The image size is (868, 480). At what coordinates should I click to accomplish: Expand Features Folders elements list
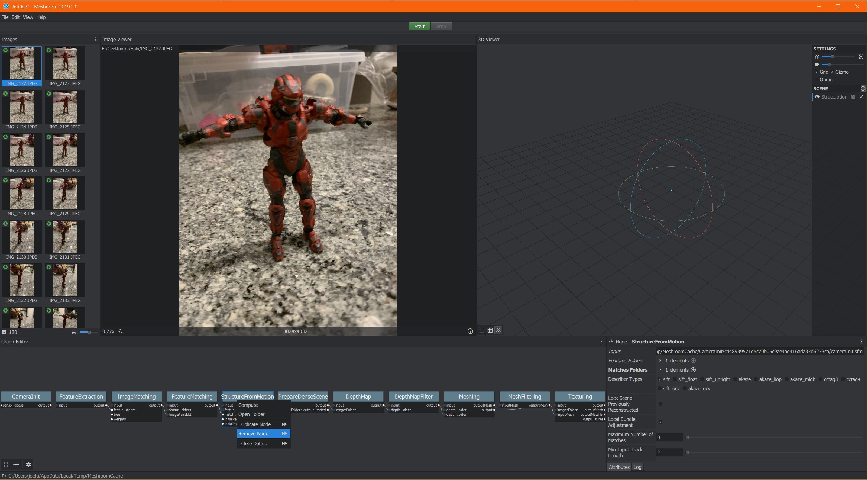pyautogui.click(x=660, y=361)
